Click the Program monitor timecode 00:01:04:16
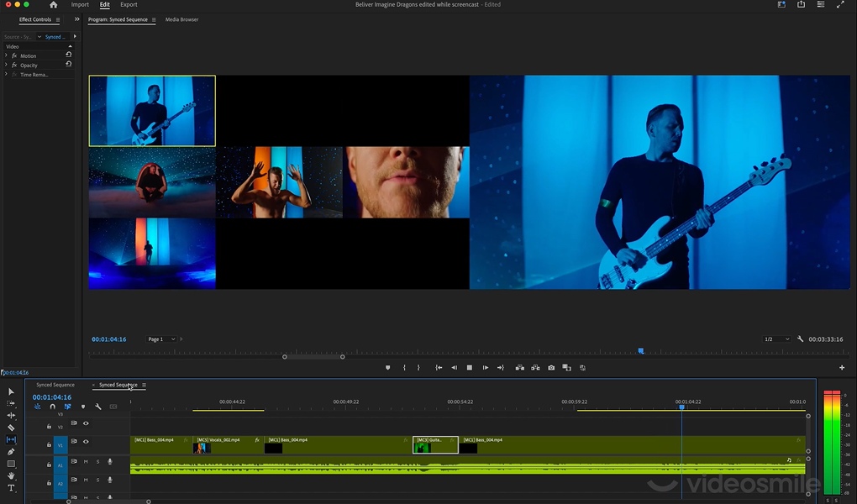Viewport: 857px width, 504px height. click(x=108, y=339)
